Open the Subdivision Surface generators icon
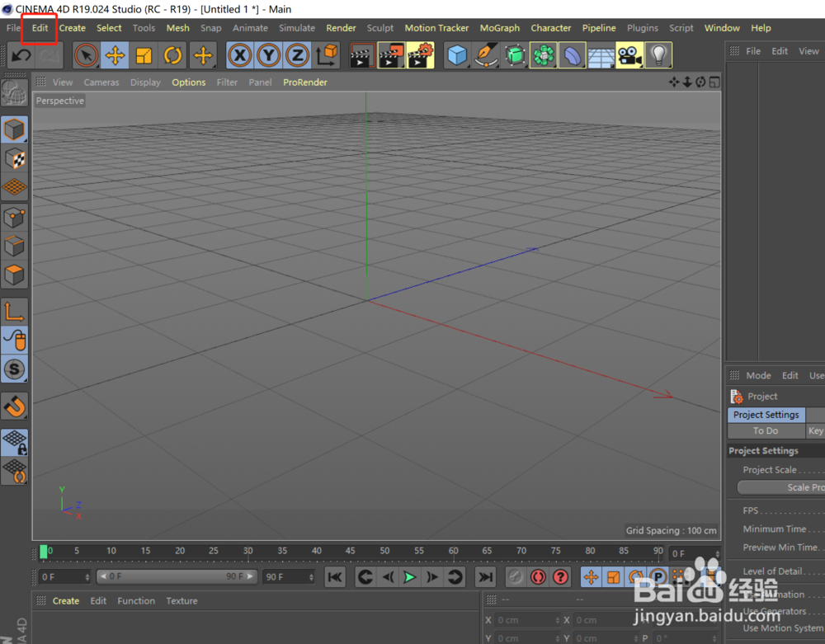The height and width of the screenshot is (644, 825). 515,55
